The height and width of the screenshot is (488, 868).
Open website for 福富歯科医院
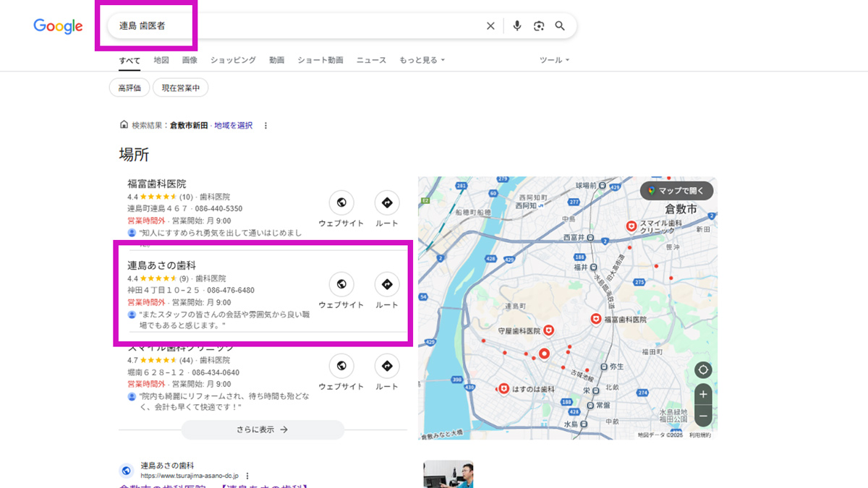pyautogui.click(x=341, y=203)
